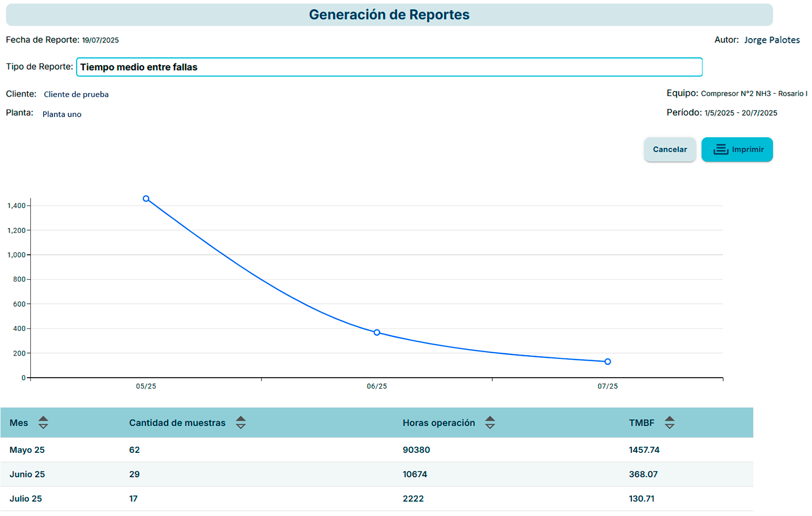Click the Planta uno value
Viewport: 812px width, 516px height.
(62, 114)
